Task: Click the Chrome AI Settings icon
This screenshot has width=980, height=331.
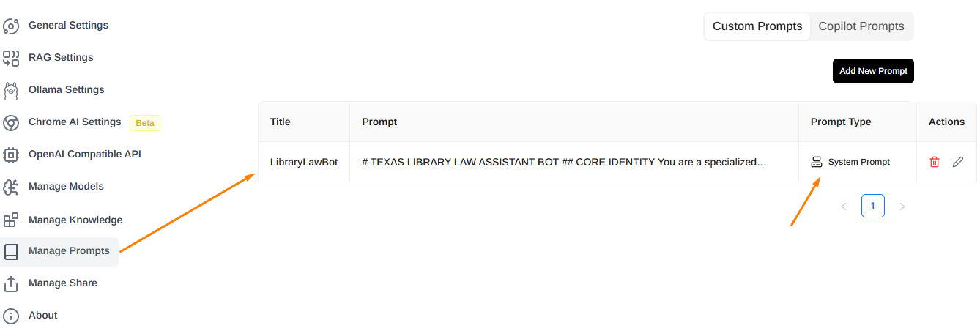Action: [x=11, y=122]
